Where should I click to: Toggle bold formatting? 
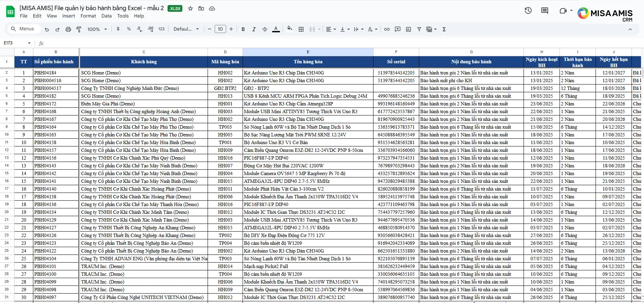(x=243, y=29)
